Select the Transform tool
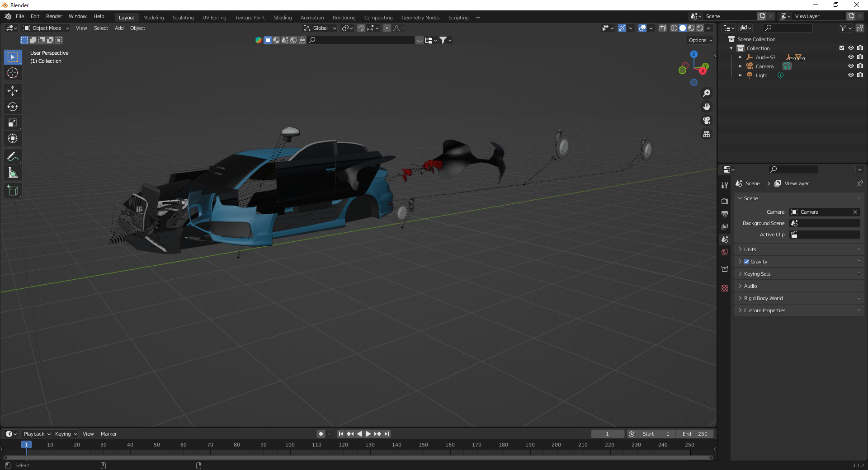Screen dimensions: 868x470 coord(13,138)
